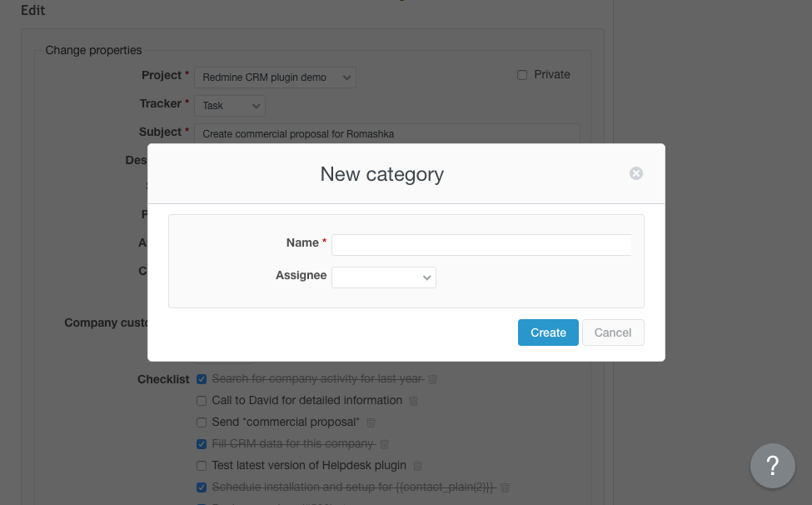Tick 'Send commercial proposal' checkbox
This screenshot has width=812, height=505.
coord(202,422)
